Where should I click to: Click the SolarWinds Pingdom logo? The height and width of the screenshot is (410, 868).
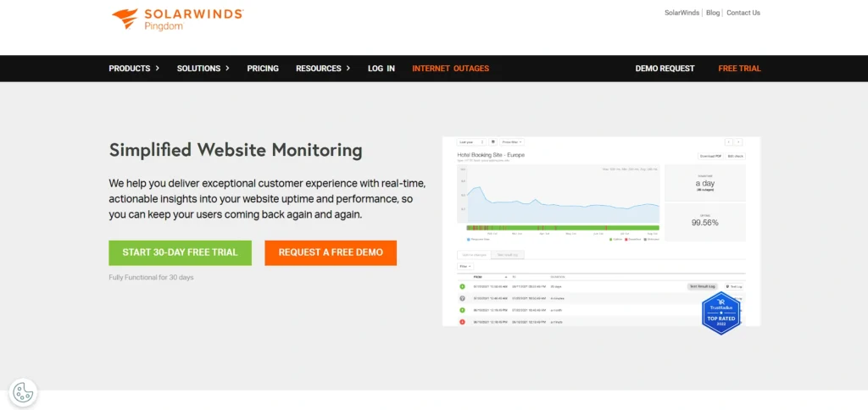pos(177,19)
